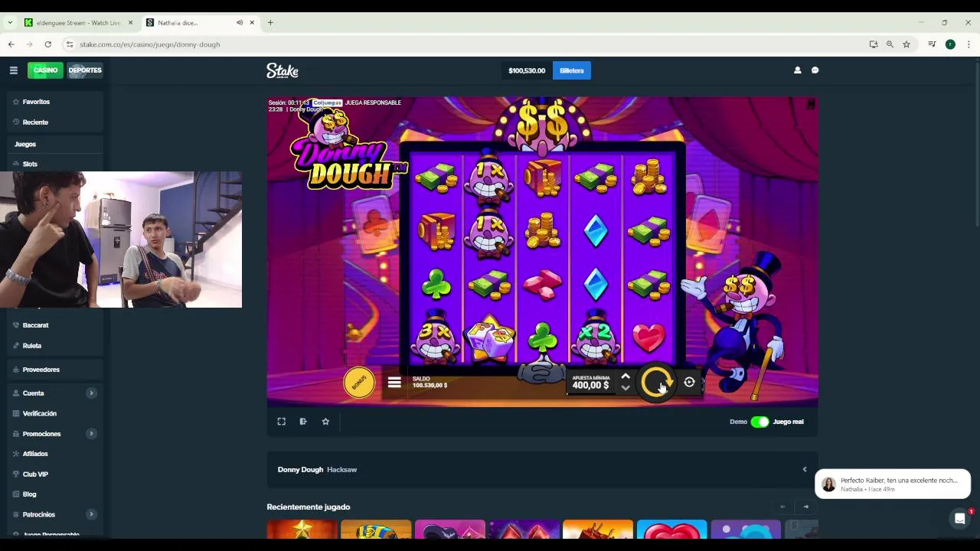
Task: Expand the Patrocinios submenu arrow
Action: pyautogui.click(x=91, y=514)
